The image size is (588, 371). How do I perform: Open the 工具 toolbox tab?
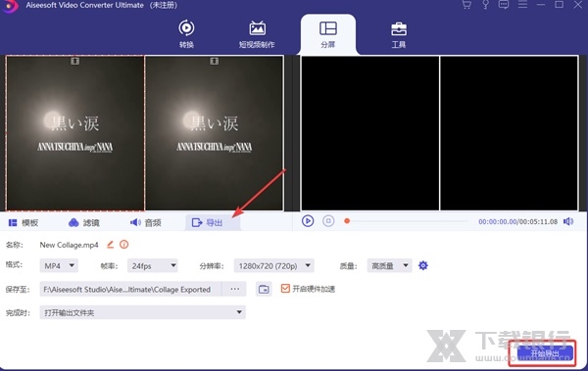(x=398, y=34)
